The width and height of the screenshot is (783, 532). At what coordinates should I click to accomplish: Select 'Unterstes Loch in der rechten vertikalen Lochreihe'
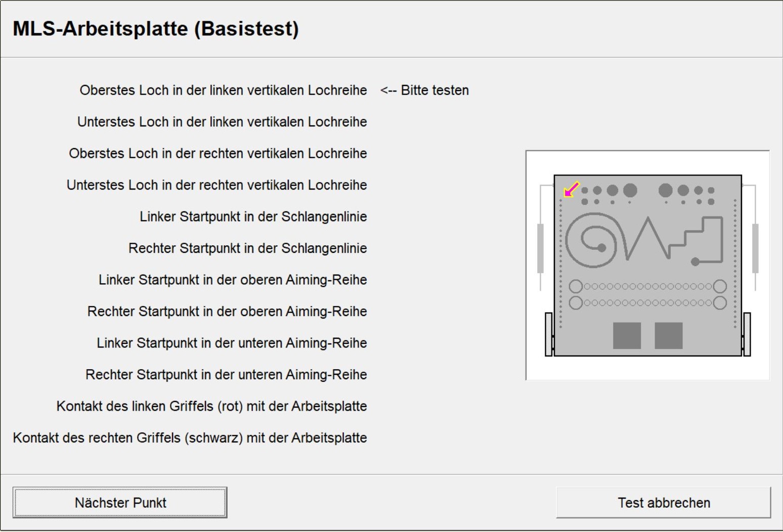click(x=216, y=185)
